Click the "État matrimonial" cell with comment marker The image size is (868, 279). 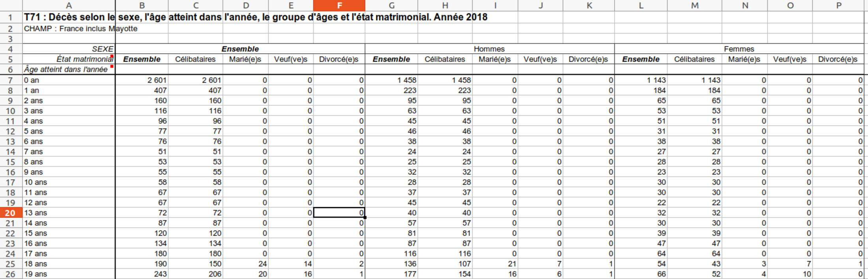(x=69, y=59)
